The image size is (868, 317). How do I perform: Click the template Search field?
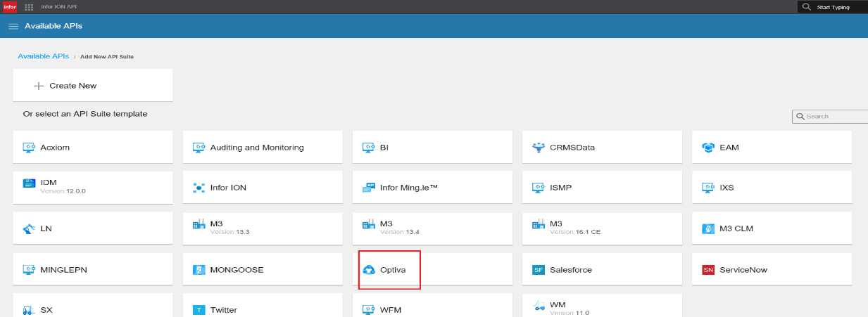tap(831, 117)
